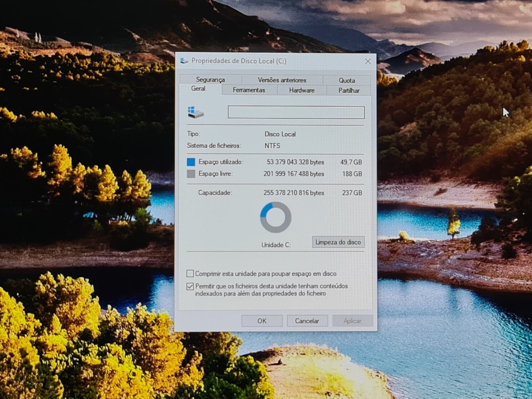Close the Propriedades de Disco Local dialog
The height and width of the screenshot is (399, 532).
pyautogui.click(x=368, y=62)
